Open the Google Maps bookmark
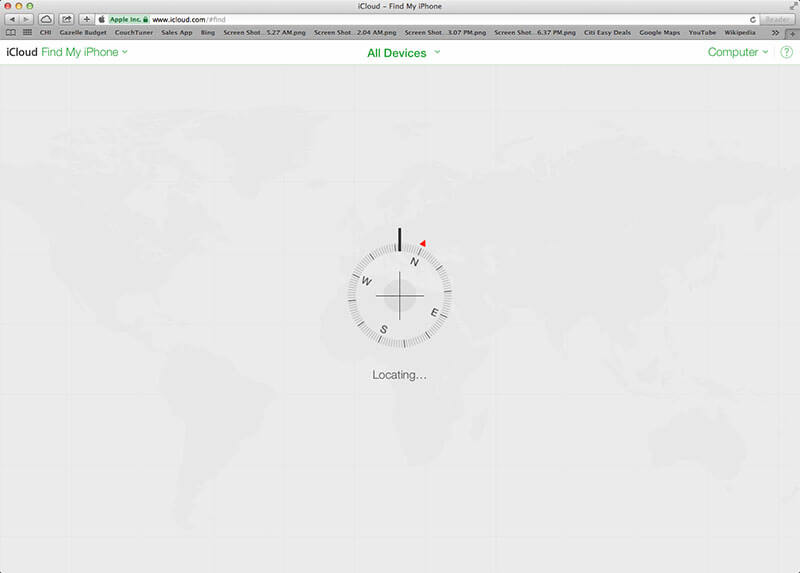 point(660,33)
